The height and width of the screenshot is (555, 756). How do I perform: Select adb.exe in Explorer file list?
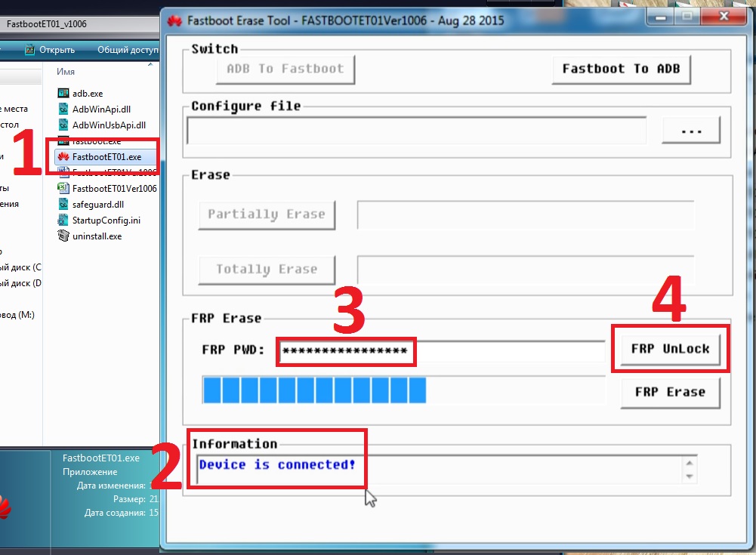[88, 93]
